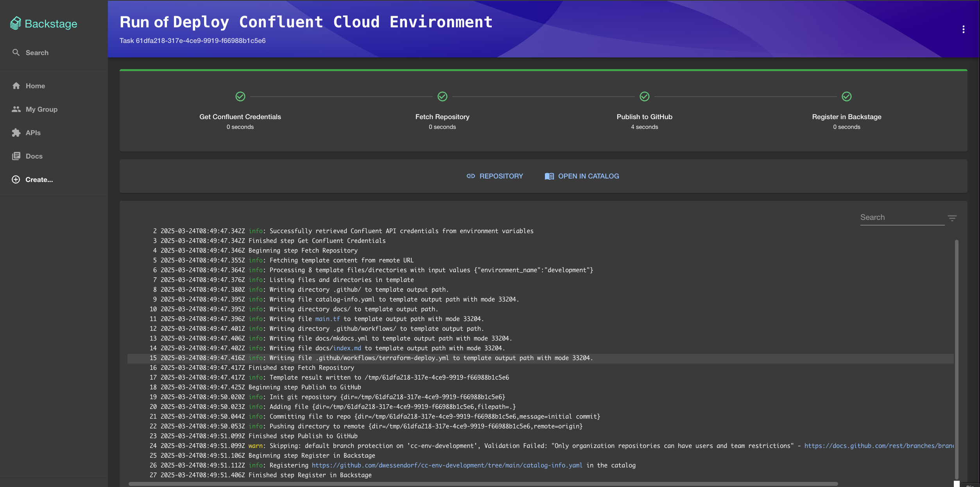Click the Fetch Repository step check icon
The height and width of the screenshot is (487, 980).
tap(443, 96)
